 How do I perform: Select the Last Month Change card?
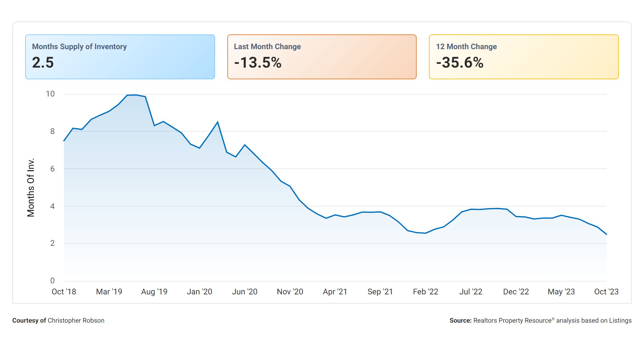tap(322, 57)
